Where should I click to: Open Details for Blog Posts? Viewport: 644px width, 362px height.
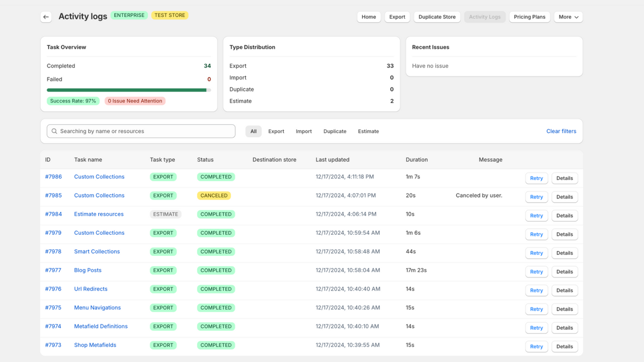(565, 271)
